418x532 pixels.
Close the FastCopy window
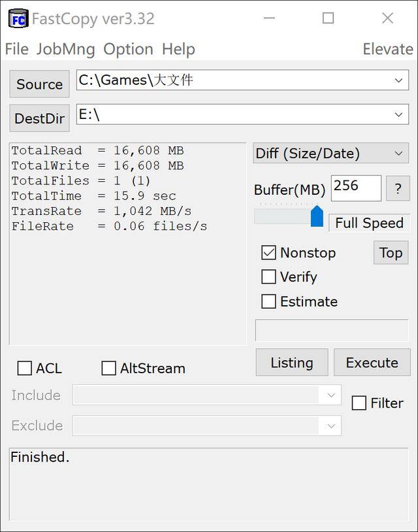[x=387, y=18]
